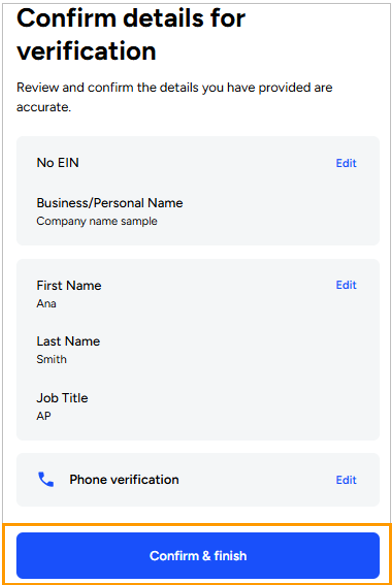The height and width of the screenshot is (585, 392).
Task: Edit the No EIN business details
Action: click(x=346, y=163)
